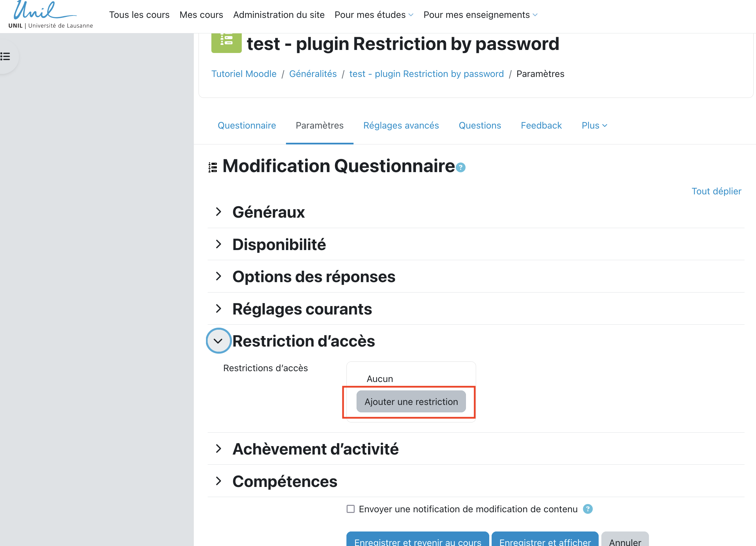Open the course index drawer icon
The width and height of the screenshot is (756, 546).
pyautogui.click(x=5, y=56)
